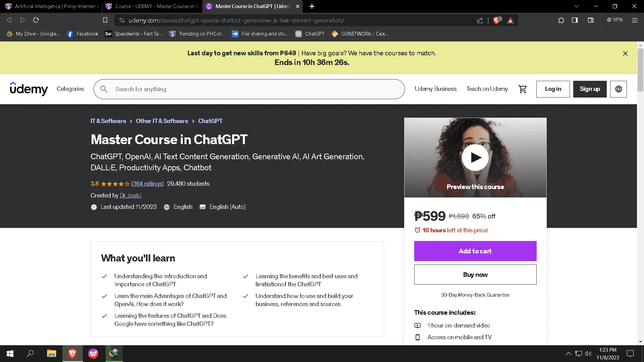Click the Udemy logo
The width and height of the screenshot is (644, 362).
click(x=29, y=89)
